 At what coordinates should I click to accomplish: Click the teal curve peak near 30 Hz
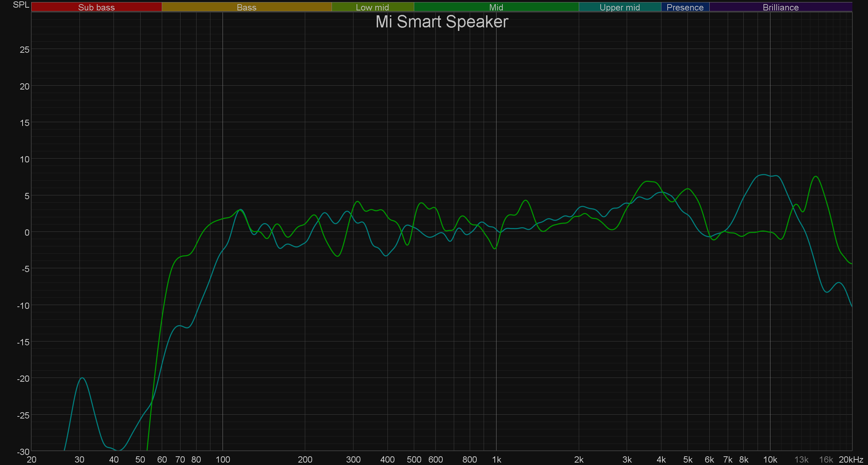click(82, 378)
